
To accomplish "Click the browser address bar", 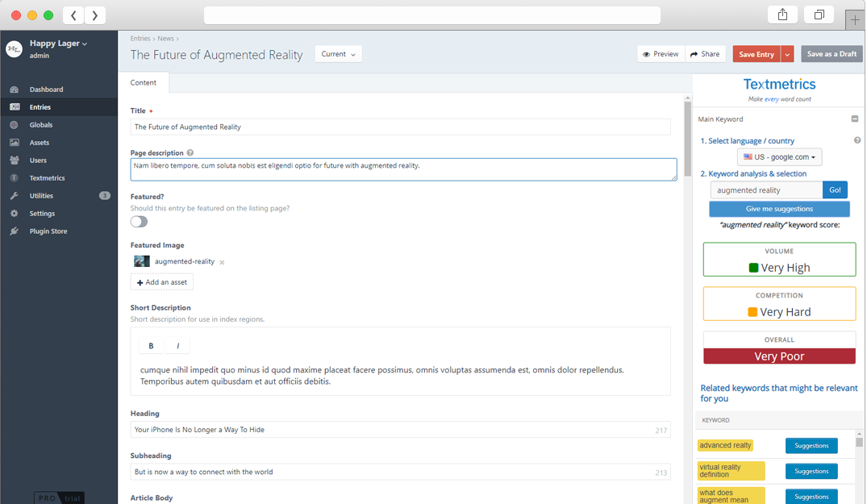I will (431, 15).
